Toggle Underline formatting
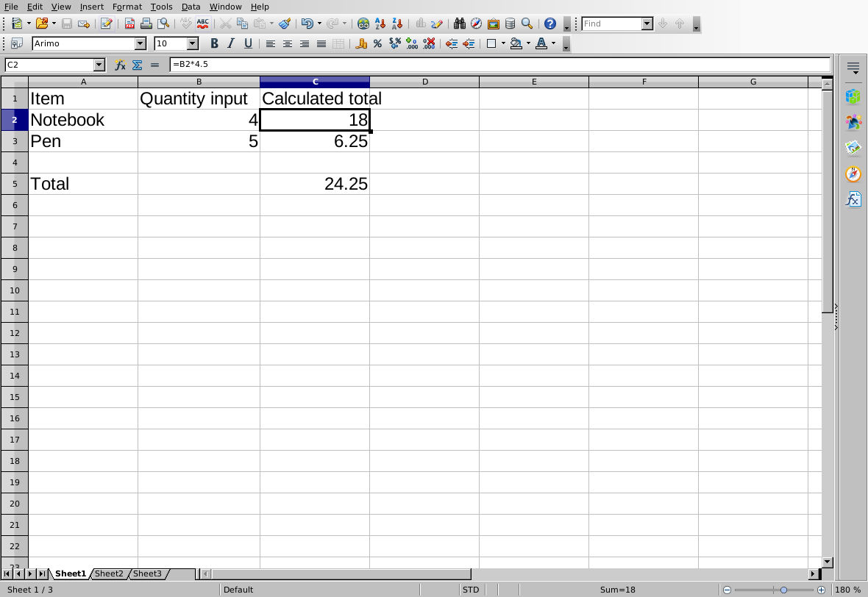This screenshot has height=597, width=868. tap(248, 43)
